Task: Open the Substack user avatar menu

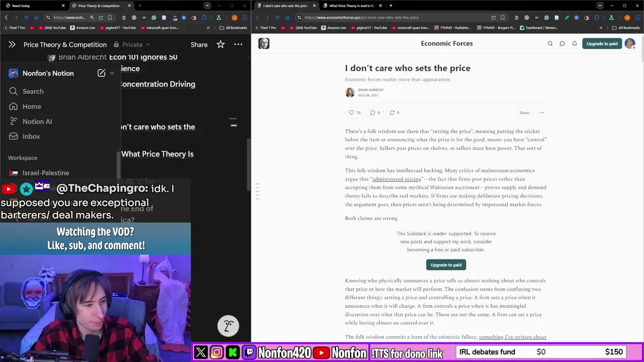Action: click(629, 44)
